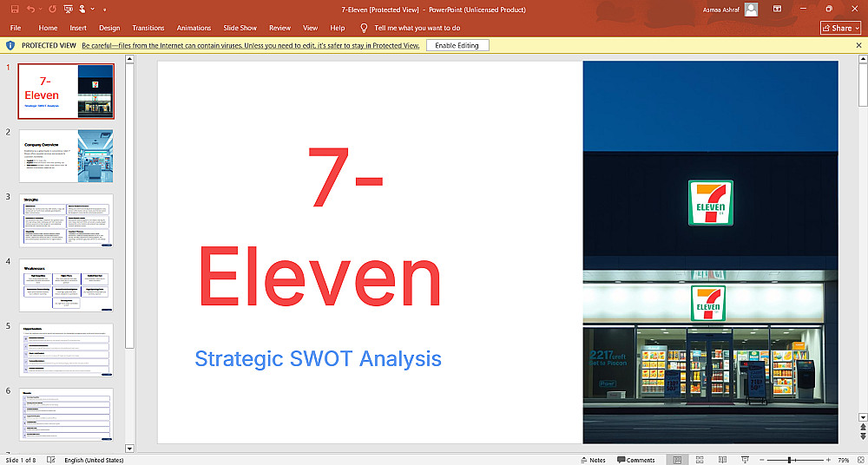This screenshot has height=465, width=868.
Task: Click slide area scroll down arrow
Action: pyautogui.click(x=863, y=416)
